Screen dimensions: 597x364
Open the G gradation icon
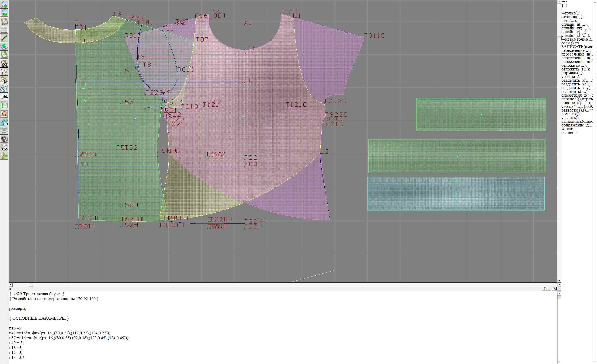4,80
